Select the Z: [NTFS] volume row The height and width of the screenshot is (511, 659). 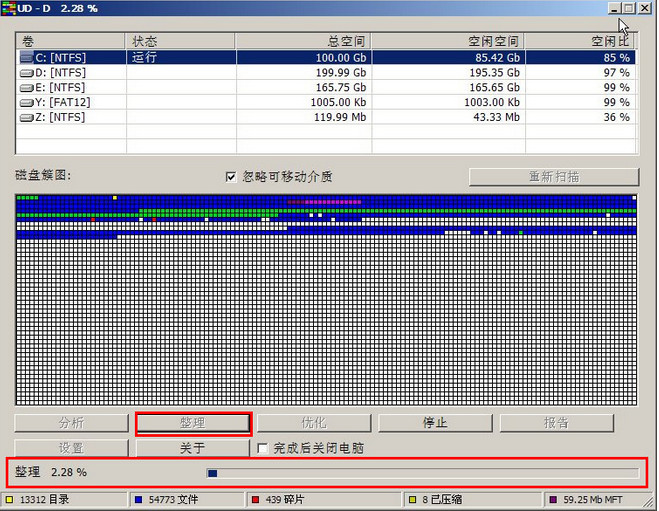point(326,117)
